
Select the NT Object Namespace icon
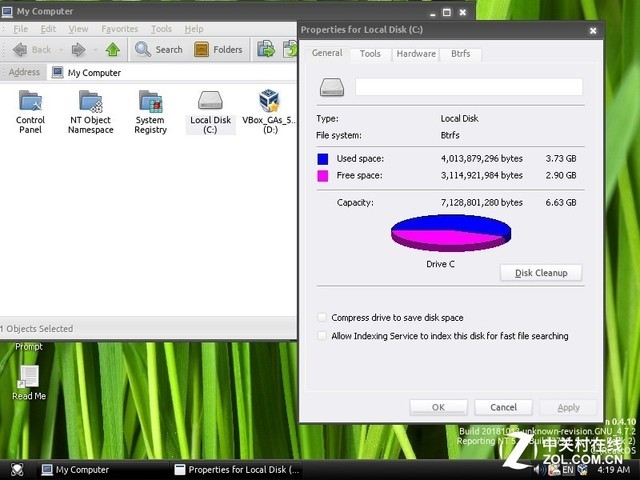click(x=91, y=112)
